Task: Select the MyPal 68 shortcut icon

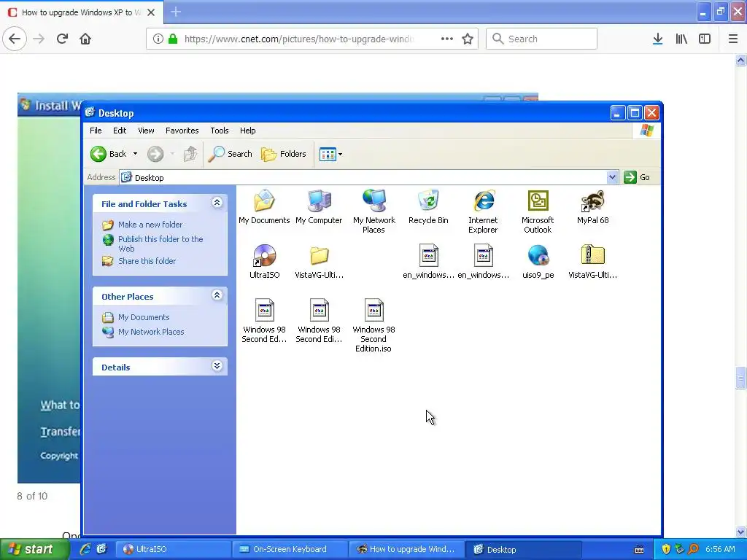Action: coord(592,207)
